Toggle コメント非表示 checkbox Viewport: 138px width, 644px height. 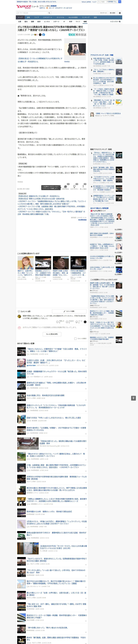click(x=75, y=339)
